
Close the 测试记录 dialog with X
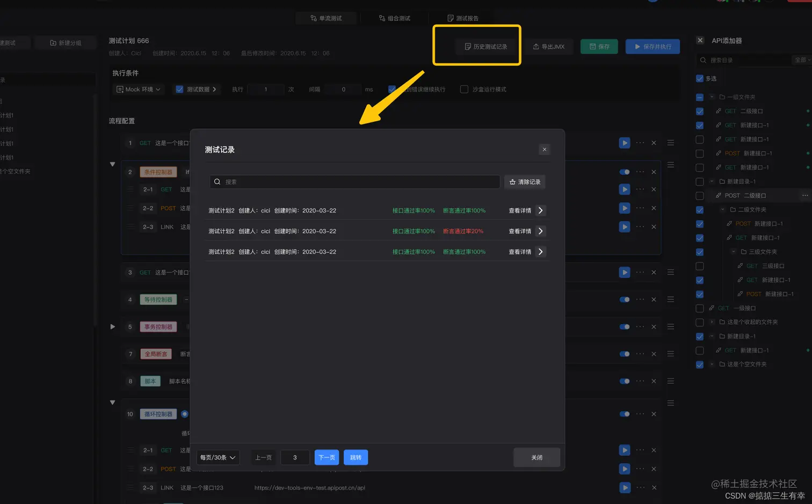(545, 149)
